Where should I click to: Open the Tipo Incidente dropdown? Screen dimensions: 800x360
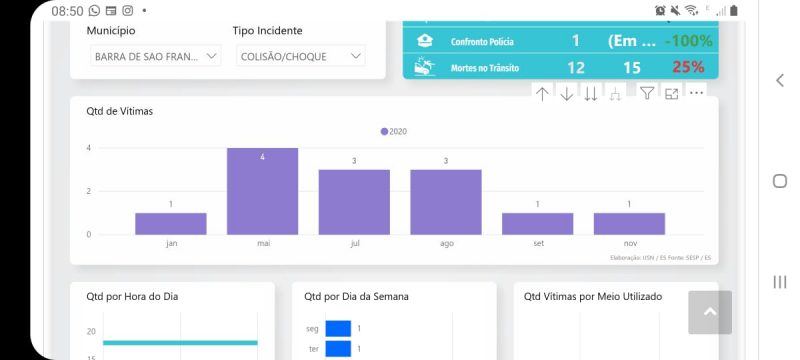(x=301, y=56)
